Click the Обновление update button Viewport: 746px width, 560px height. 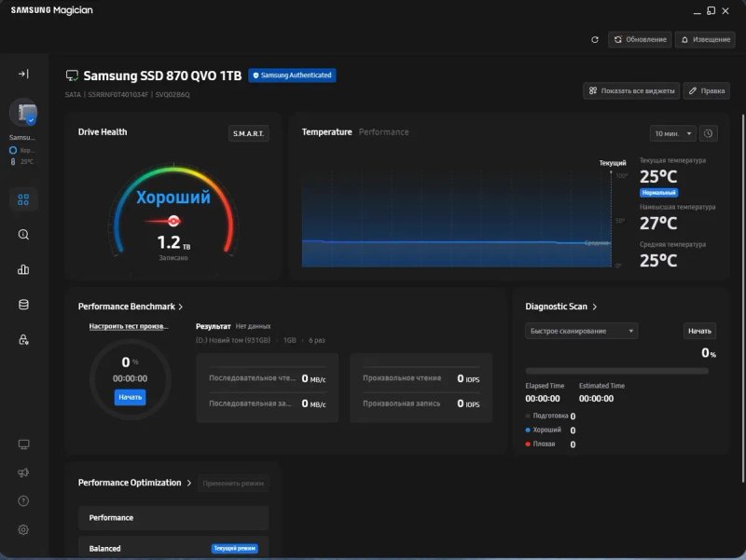click(x=640, y=39)
